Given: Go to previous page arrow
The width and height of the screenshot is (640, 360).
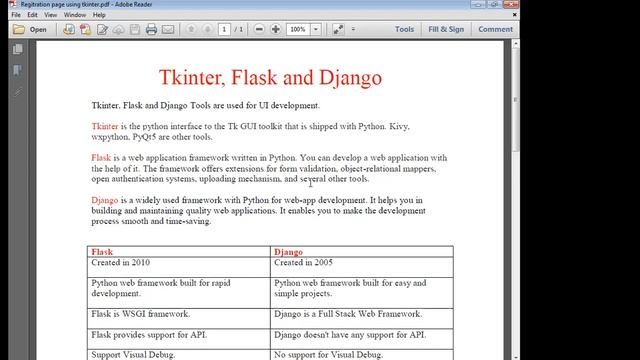Looking at the screenshot, I should pyautogui.click(x=191, y=29).
